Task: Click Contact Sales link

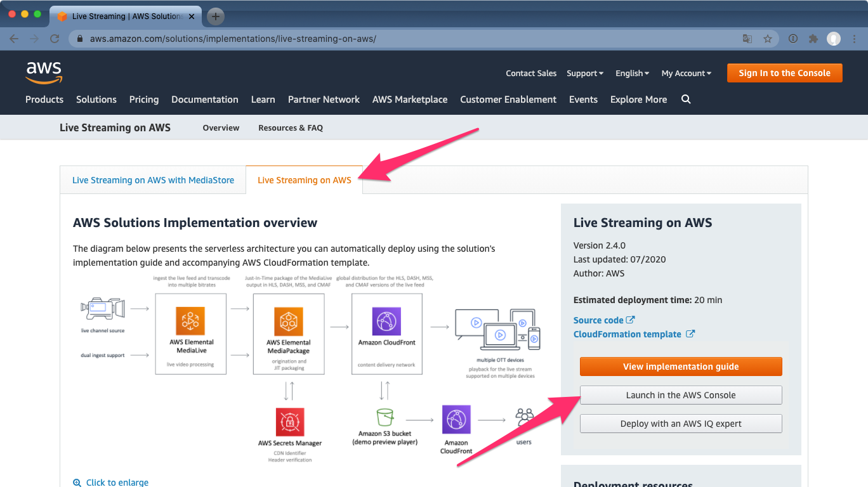Action: [x=531, y=73]
